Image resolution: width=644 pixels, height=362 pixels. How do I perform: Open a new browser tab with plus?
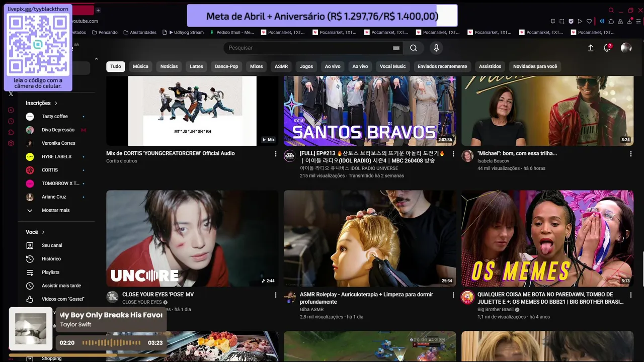pyautogui.click(x=98, y=10)
